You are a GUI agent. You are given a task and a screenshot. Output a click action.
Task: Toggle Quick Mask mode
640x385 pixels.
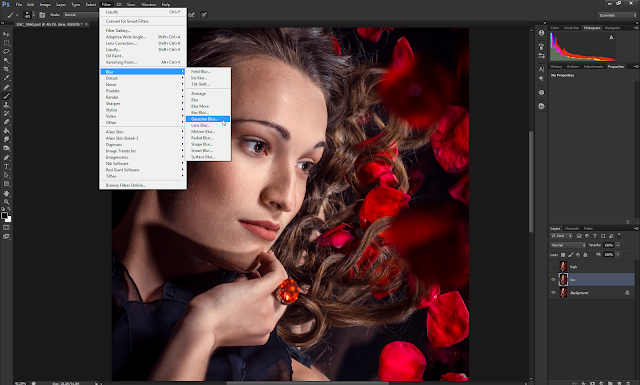[x=6, y=227]
